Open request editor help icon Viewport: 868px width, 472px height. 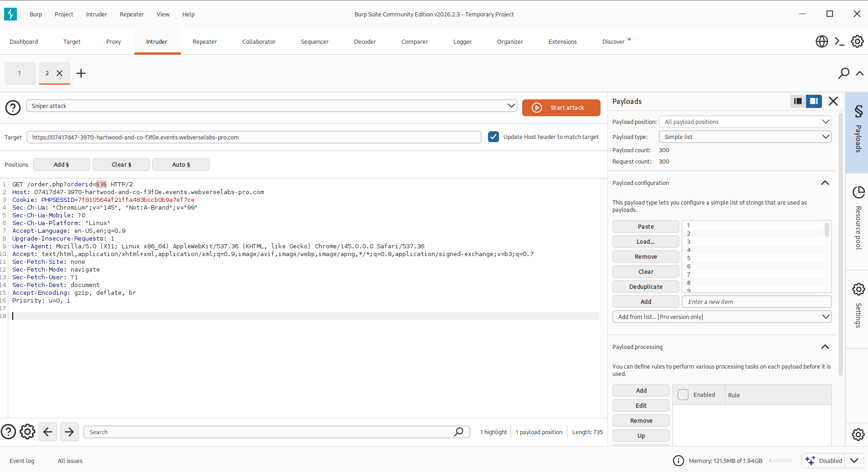tap(9, 431)
